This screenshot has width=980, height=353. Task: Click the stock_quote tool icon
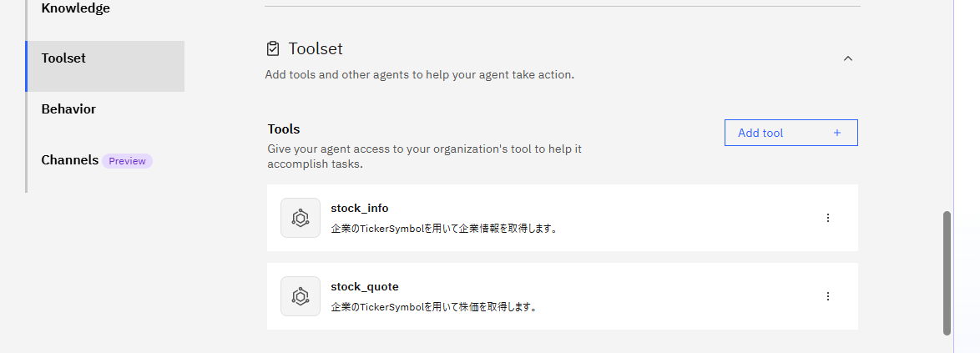click(x=301, y=296)
